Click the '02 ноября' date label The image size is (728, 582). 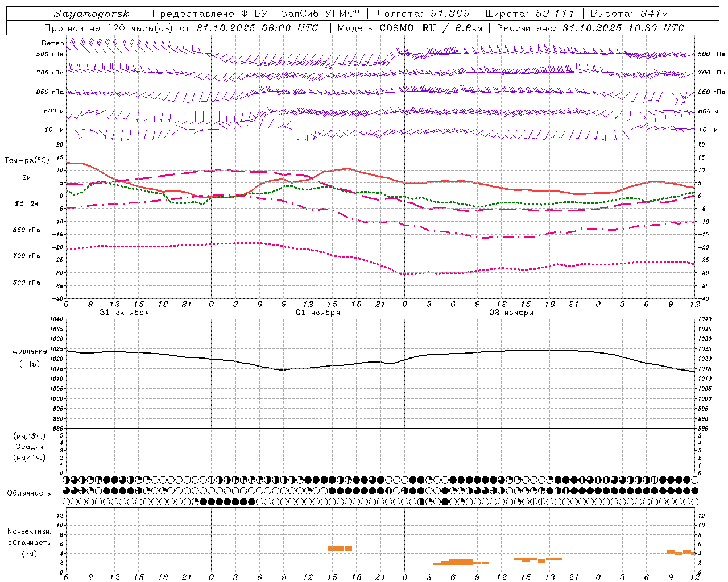point(511,313)
